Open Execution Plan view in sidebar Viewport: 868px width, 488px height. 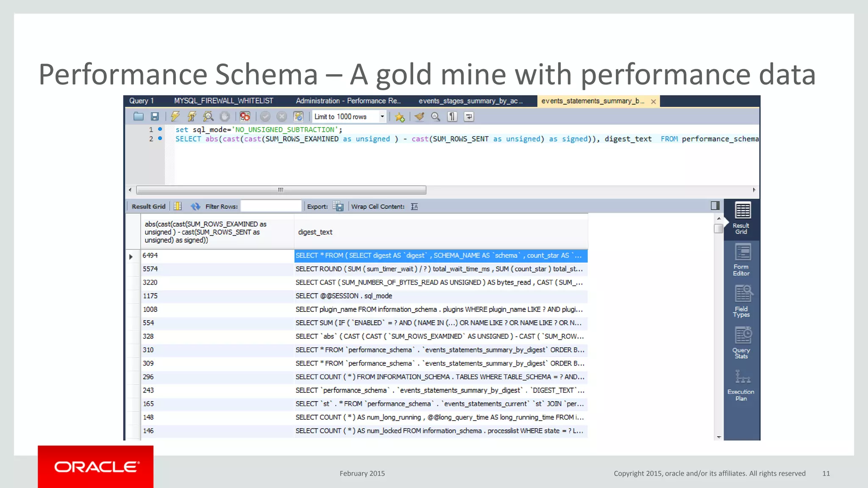pos(741,385)
